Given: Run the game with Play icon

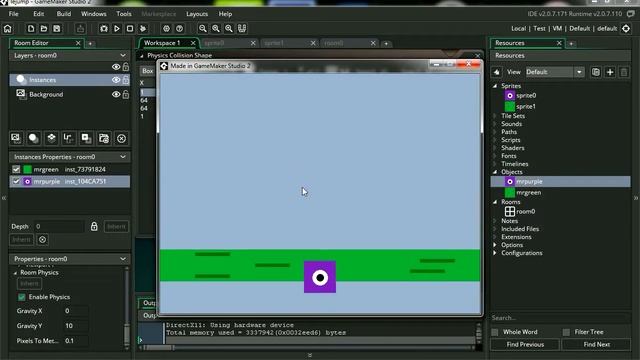Looking at the screenshot, I should click(x=117, y=29).
